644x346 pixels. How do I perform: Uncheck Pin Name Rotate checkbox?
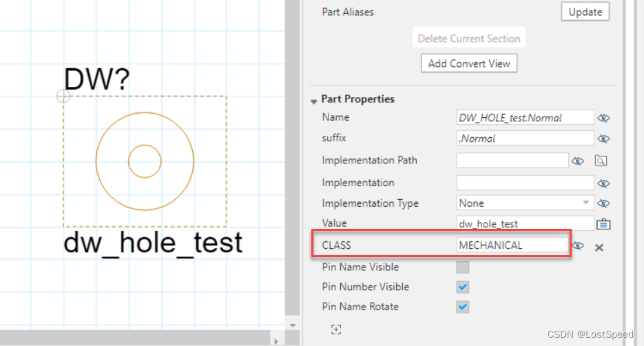click(x=463, y=307)
